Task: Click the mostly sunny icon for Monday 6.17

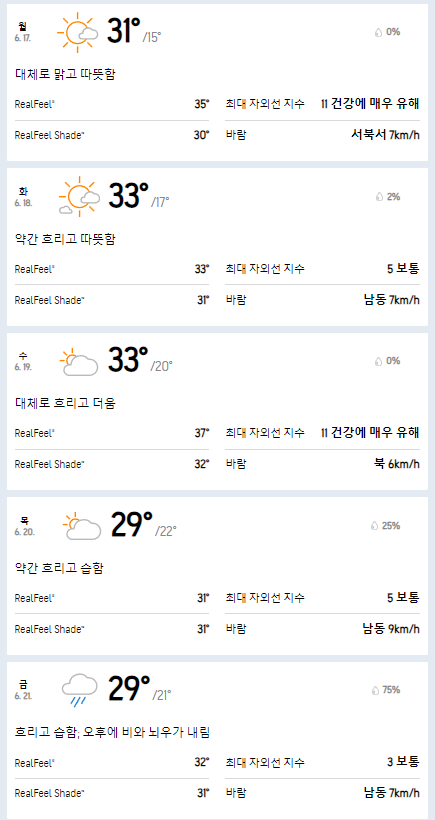Action: tap(77, 32)
